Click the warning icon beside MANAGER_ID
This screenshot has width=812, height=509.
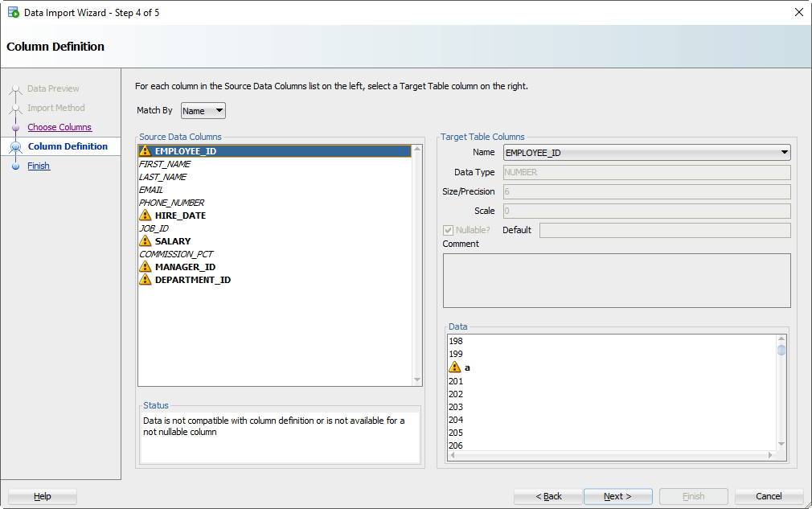click(146, 266)
